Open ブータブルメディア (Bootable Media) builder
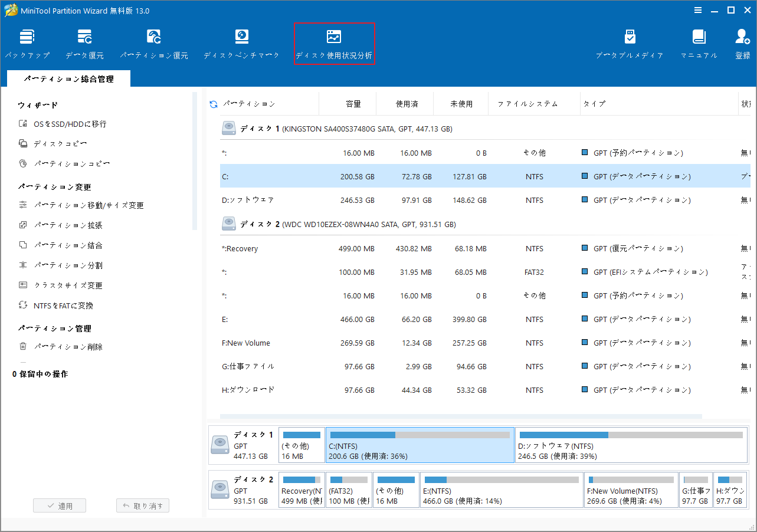 [x=630, y=42]
